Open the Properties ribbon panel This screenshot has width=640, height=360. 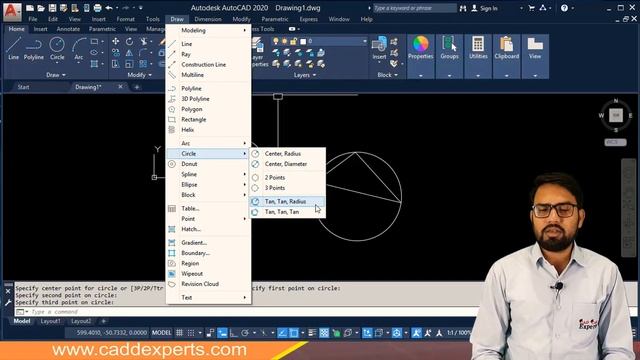pyautogui.click(x=420, y=56)
